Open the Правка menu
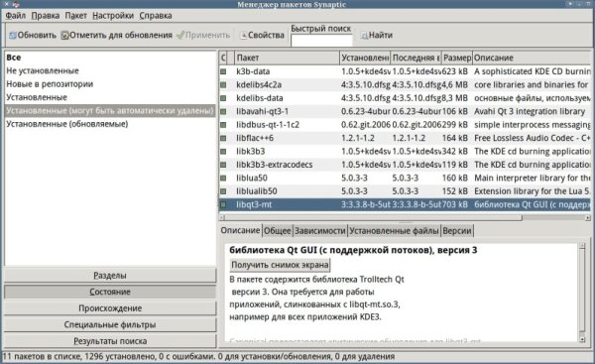The height and width of the screenshot is (364, 595). (46, 16)
